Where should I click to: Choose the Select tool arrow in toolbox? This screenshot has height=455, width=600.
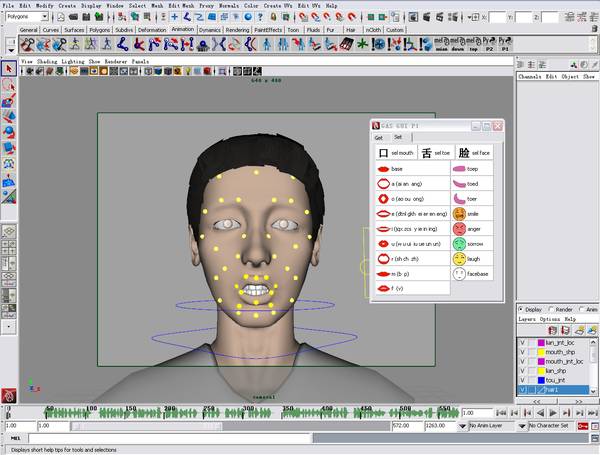(x=9, y=68)
